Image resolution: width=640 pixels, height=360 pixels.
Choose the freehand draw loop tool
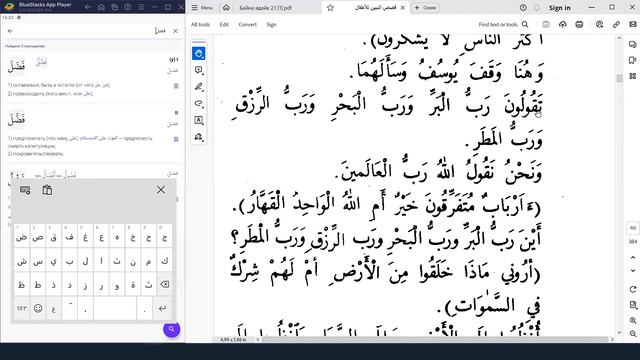pyautogui.click(x=199, y=104)
